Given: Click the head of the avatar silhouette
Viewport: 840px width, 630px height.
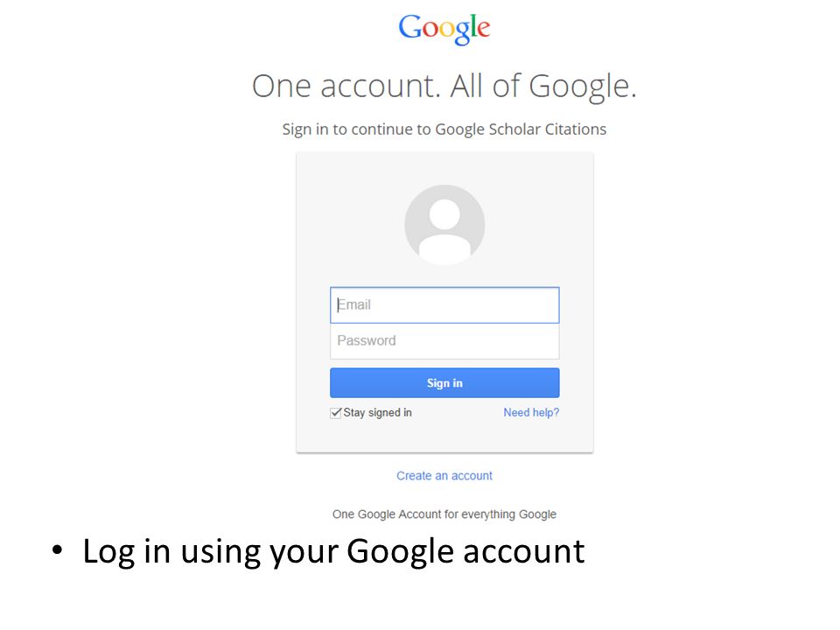Looking at the screenshot, I should [x=444, y=213].
